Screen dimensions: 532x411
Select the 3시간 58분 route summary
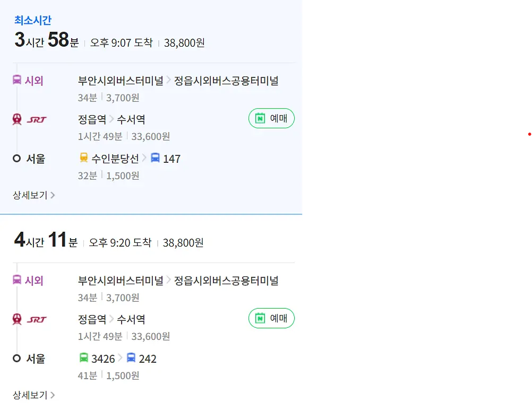click(47, 40)
